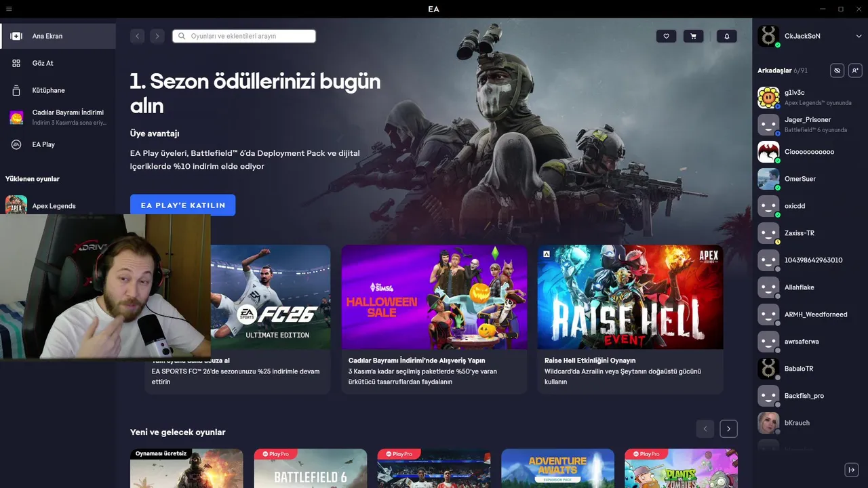Click Cadılar Bayramı İndirimi'nde Alışveriş Yapın
This screenshot has width=868, height=488.
(x=417, y=361)
